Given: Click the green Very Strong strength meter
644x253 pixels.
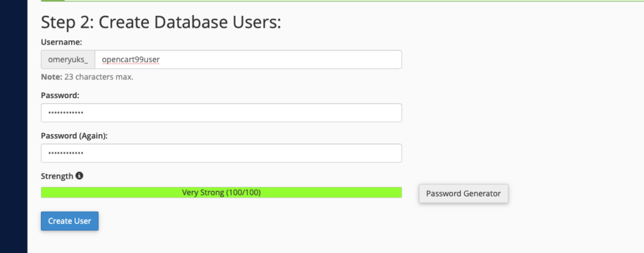Looking at the screenshot, I should tap(221, 193).
